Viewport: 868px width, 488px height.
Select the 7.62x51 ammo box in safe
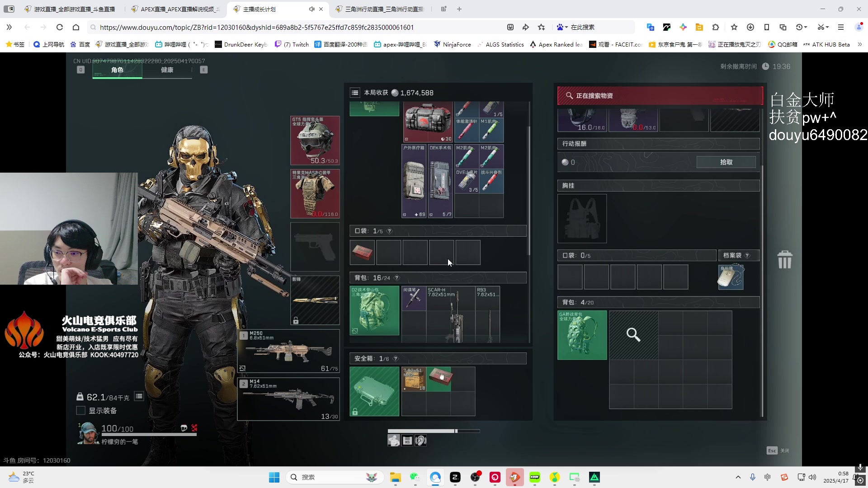pos(414,379)
